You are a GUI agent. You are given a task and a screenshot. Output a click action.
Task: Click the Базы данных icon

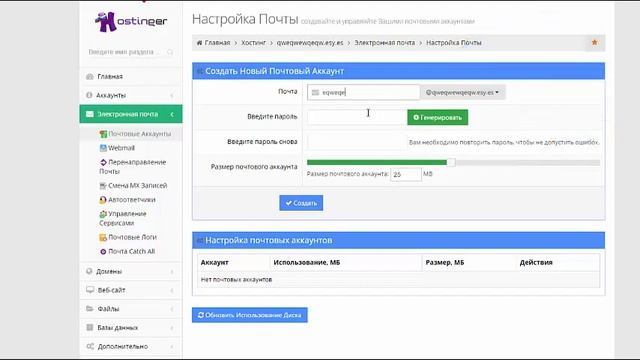[90, 327]
